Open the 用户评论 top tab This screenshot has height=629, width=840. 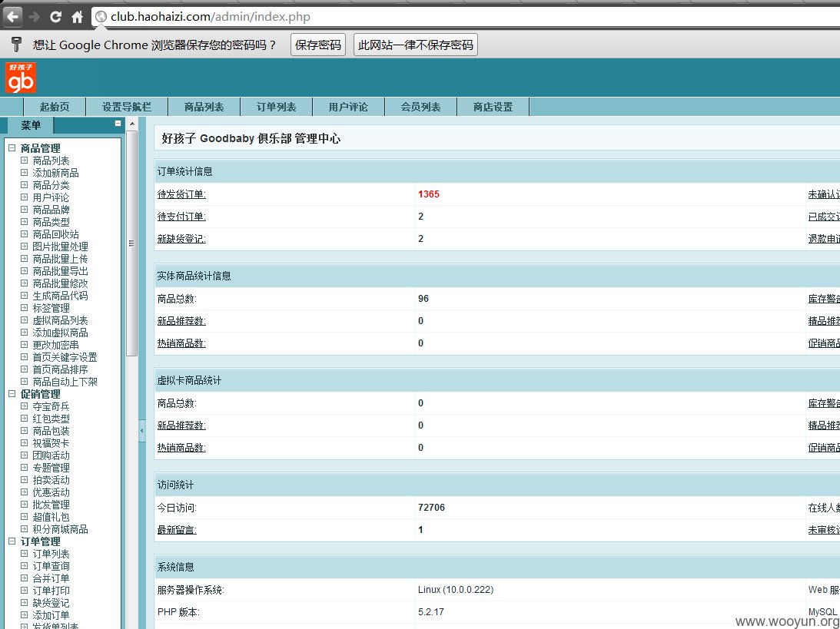click(x=348, y=107)
